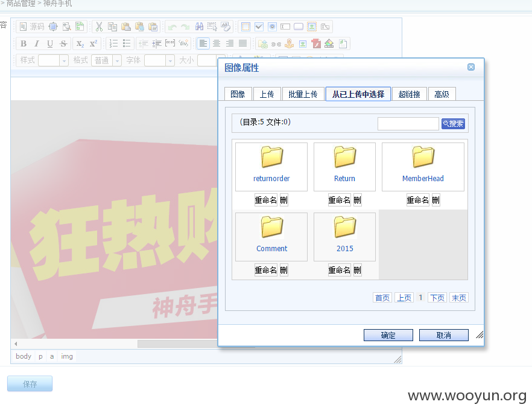Switch to the 图像 tab
532x413 pixels.
[238, 94]
